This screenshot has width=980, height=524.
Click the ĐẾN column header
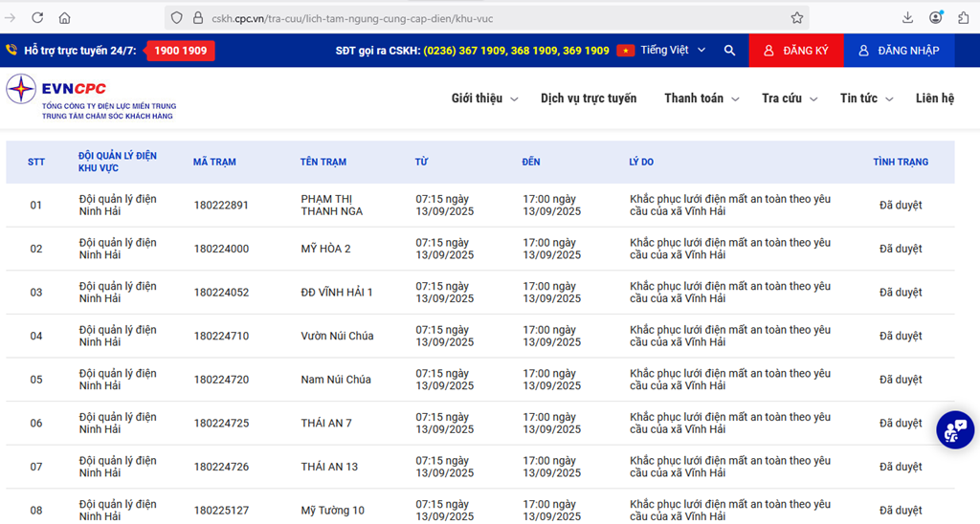click(531, 162)
